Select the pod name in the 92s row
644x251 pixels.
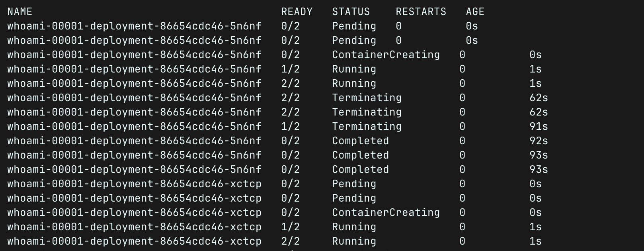click(x=134, y=141)
